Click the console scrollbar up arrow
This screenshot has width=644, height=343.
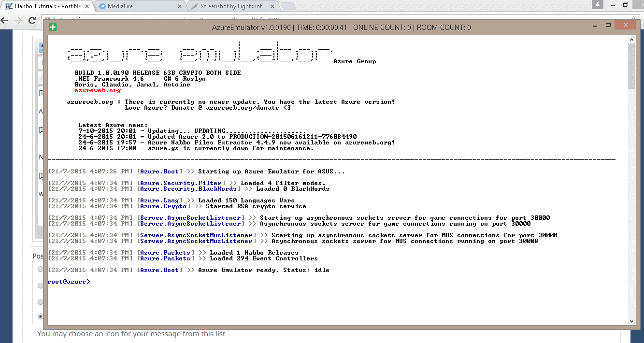coord(631,39)
